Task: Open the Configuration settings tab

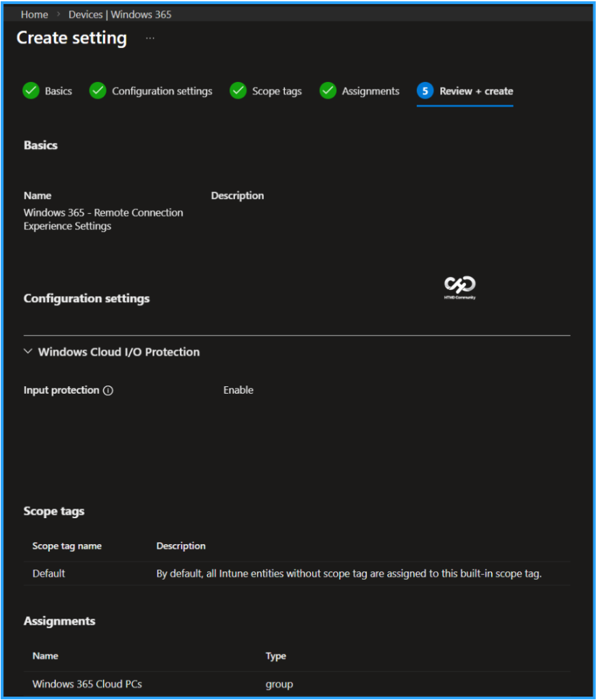Action: point(162,90)
